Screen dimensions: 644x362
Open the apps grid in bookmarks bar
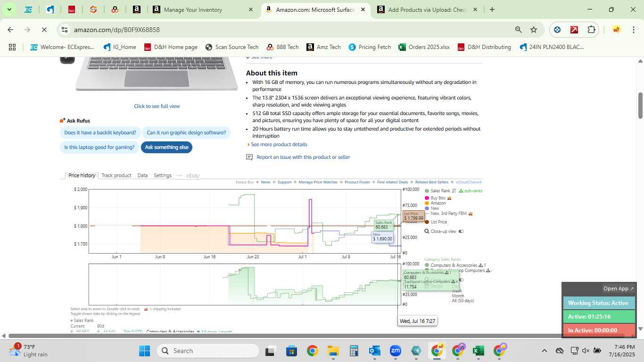pyautogui.click(x=12, y=47)
